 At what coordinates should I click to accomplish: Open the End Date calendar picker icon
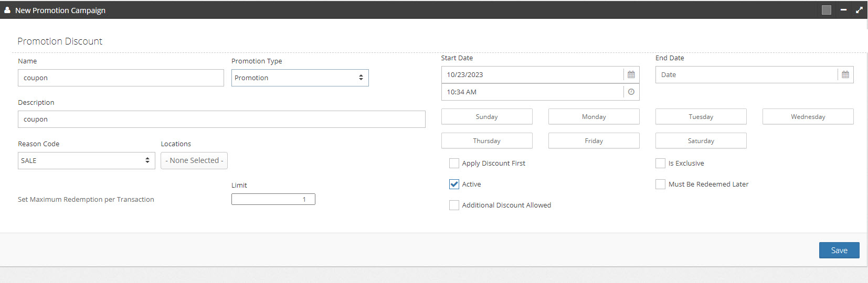(x=845, y=75)
